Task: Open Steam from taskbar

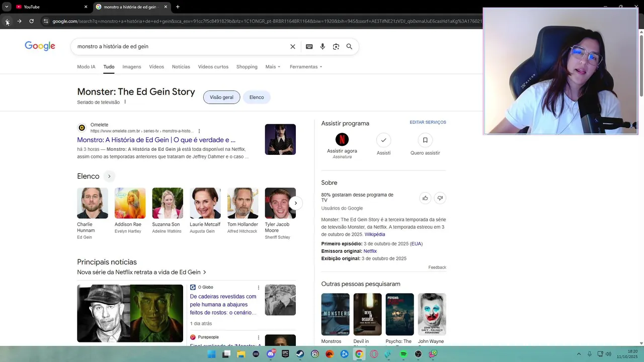Action: coord(300,354)
